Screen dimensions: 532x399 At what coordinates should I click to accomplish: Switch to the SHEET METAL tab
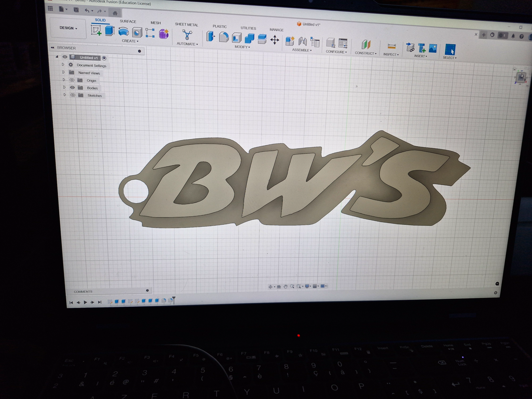186,24
